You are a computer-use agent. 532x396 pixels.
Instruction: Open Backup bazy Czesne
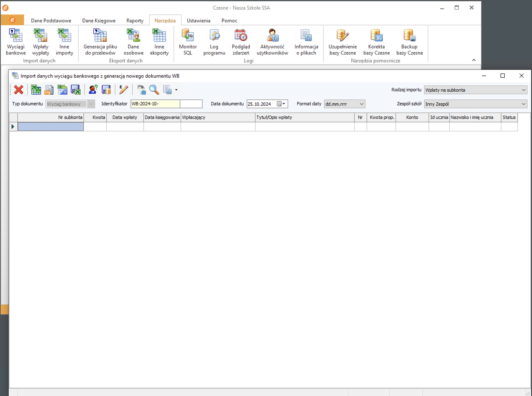click(409, 42)
